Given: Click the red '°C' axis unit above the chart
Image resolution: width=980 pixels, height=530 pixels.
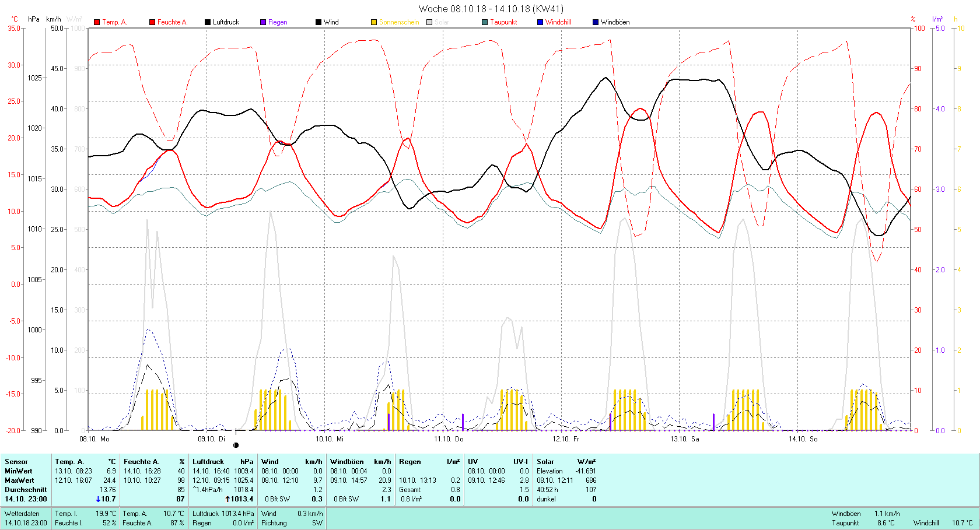Looking at the screenshot, I should [x=15, y=19].
